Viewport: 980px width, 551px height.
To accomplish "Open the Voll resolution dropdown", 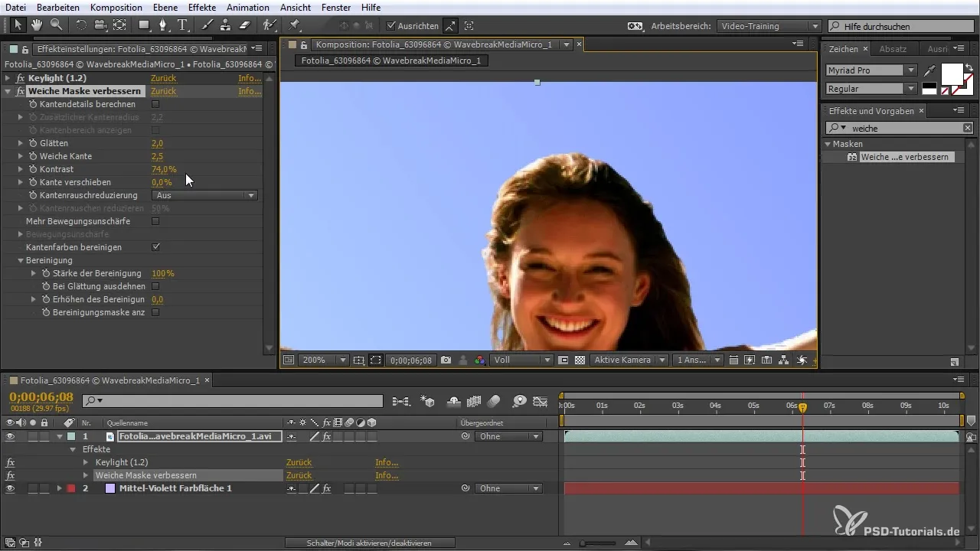I will point(522,360).
